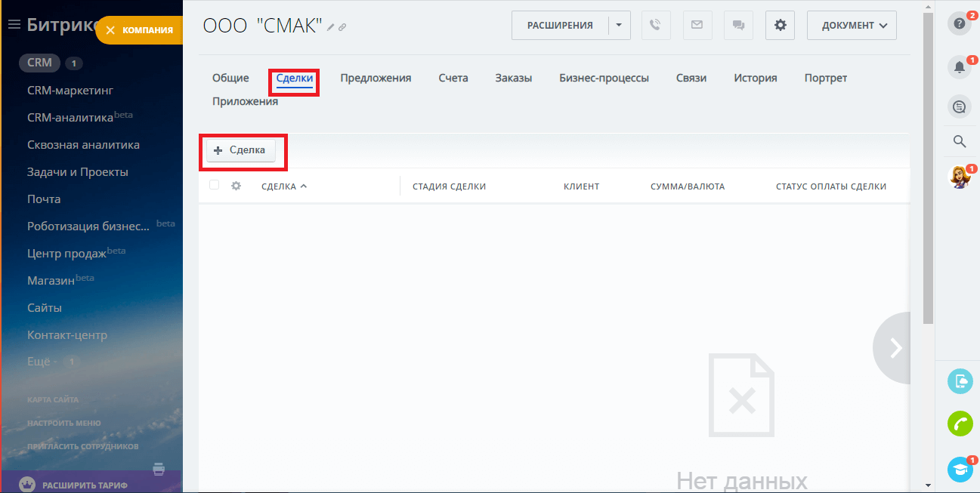This screenshot has height=493, width=980.
Task: Click the СТАДИЯ СДЕЛКИ column header
Action: coord(449,186)
